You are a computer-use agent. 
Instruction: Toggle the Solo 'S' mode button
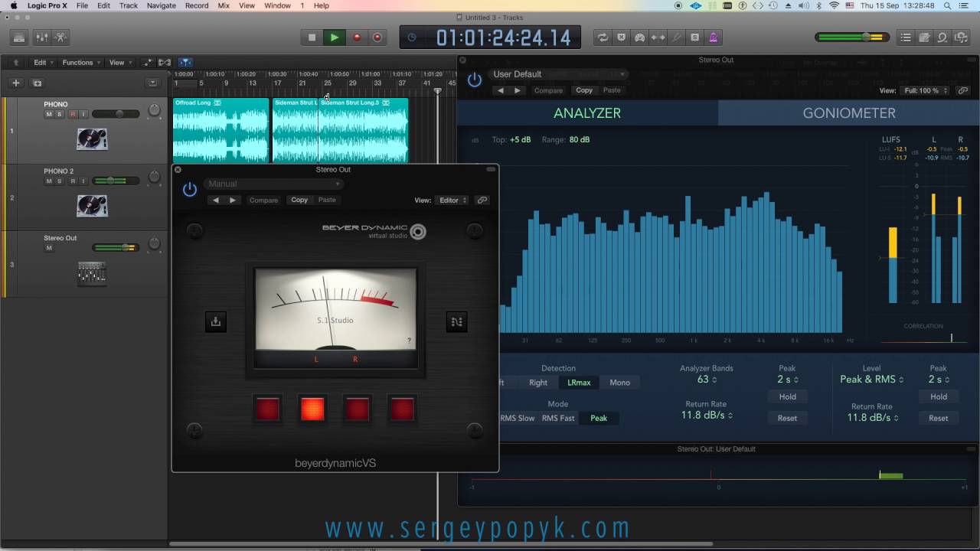[694, 37]
